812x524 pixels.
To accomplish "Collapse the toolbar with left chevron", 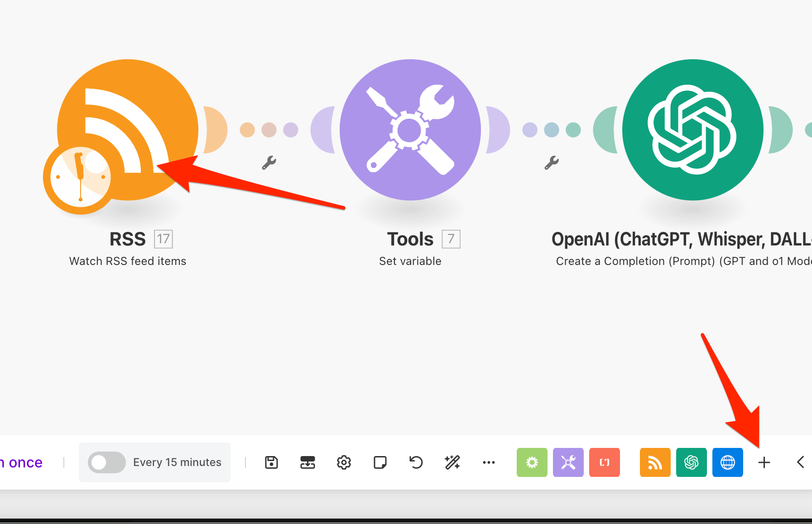I will 800,462.
